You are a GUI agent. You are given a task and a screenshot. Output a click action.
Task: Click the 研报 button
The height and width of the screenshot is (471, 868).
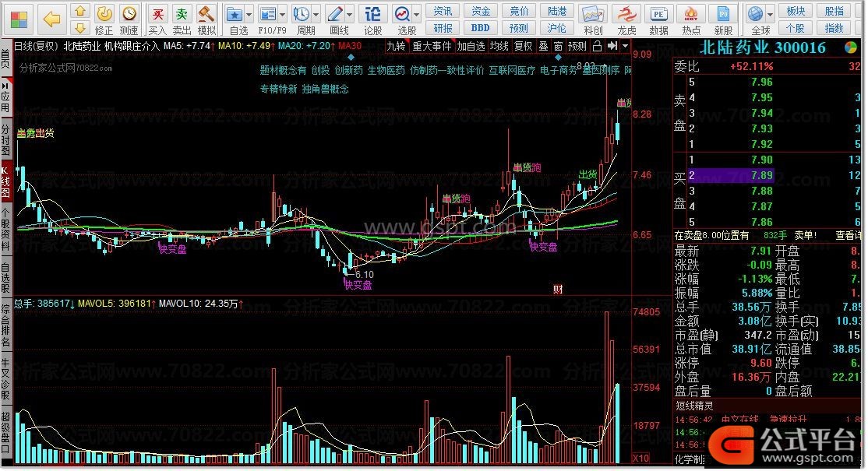[443, 28]
